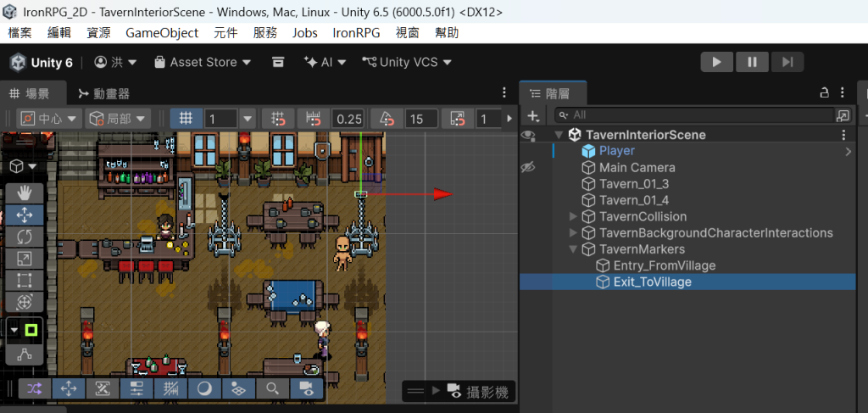868x413 pixels.
Task: Select the Move tool in scene toolbar
Action: coord(25,215)
